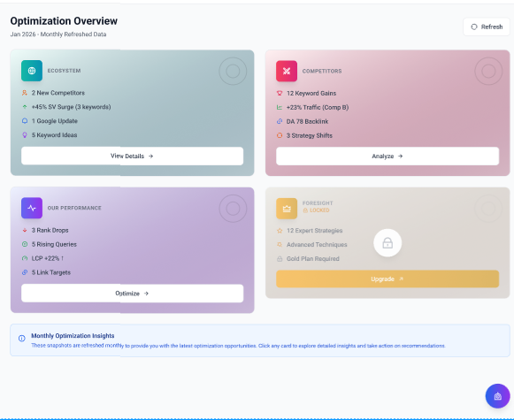Click the pink Competitors swords icon
Viewport: 514px width, 420px height.
pyautogui.click(x=287, y=71)
